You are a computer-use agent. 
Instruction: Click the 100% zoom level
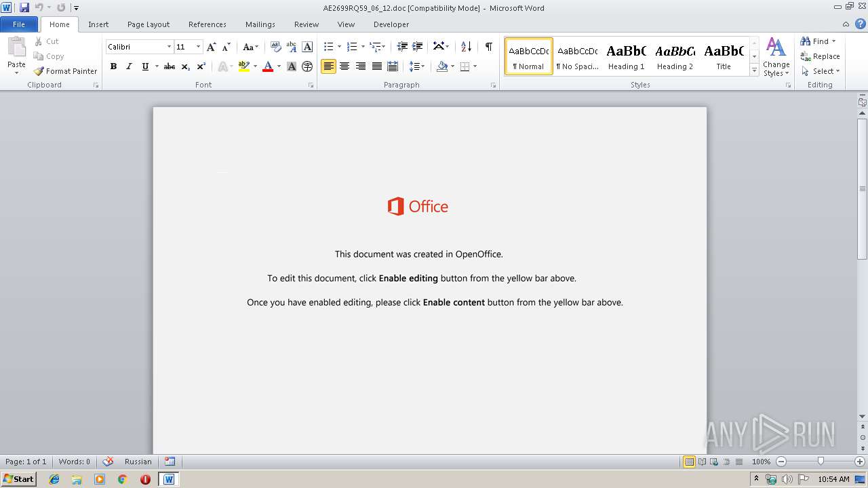[x=761, y=462]
